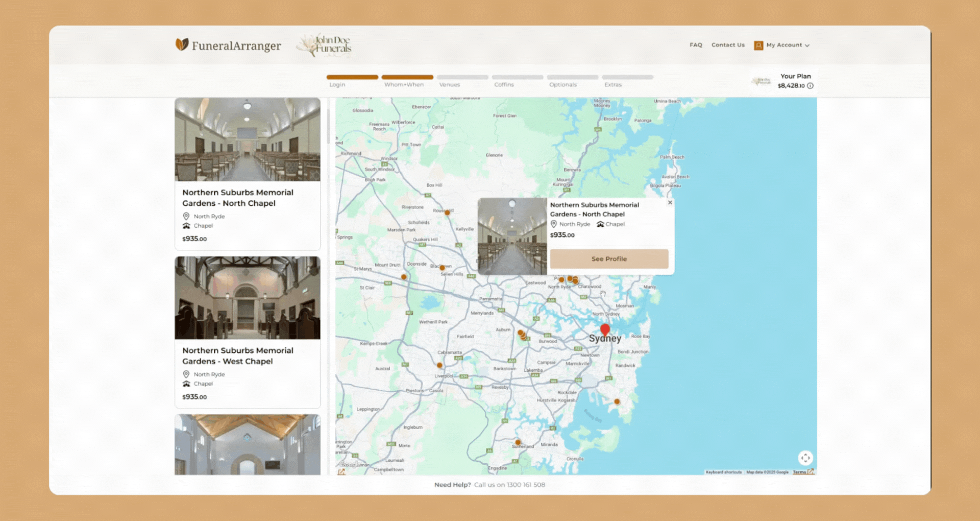This screenshot has height=521, width=980.
Task: Expand the My Account dropdown chevron
Action: click(807, 45)
